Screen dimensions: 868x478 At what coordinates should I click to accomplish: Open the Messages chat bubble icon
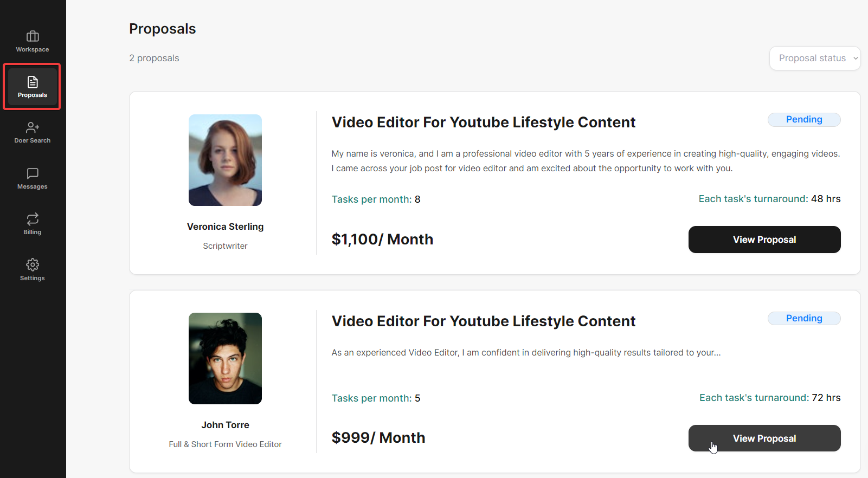tap(33, 173)
